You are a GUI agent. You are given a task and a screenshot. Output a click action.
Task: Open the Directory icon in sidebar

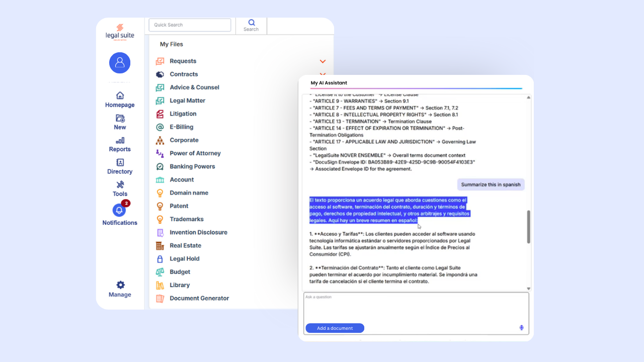point(120,162)
